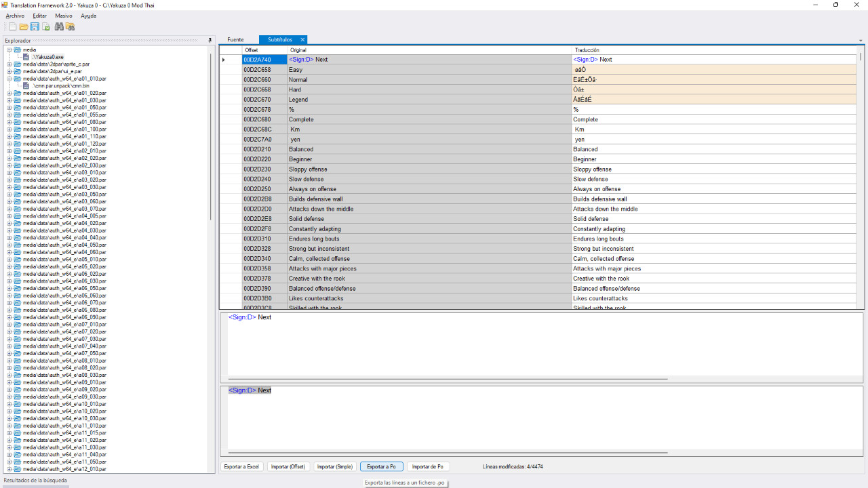Click the Exportar a Excel button
The height and width of the screenshot is (488, 868).
[242, 467]
